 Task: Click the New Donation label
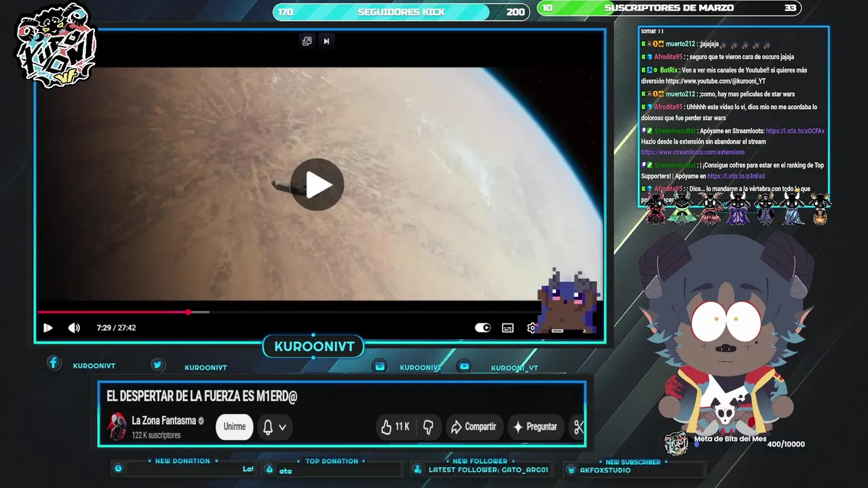click(182, 461)
